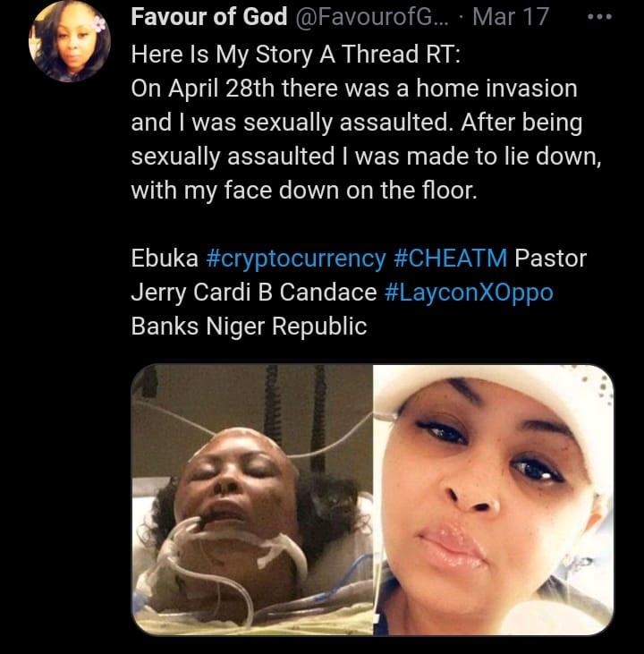The height and width of the screenshot is (654, 644).
Task: Open the #cryptocurrency hashtag
Action: click(x=295, y=259)
